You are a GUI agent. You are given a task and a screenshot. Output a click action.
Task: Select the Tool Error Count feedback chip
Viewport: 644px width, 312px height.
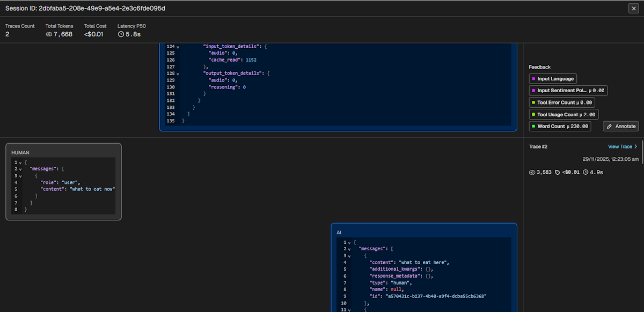pyautogui.click(x=561, y=102)
